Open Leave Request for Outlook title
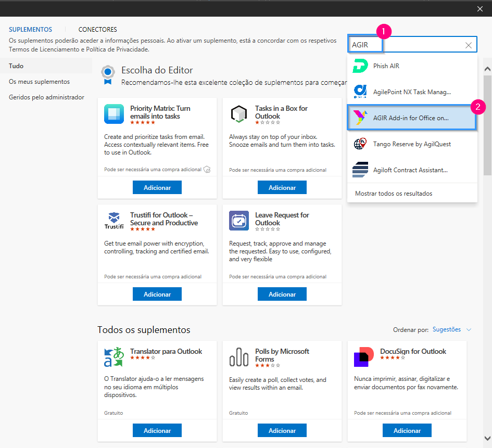Screen dimensions: 492x448 282,219
